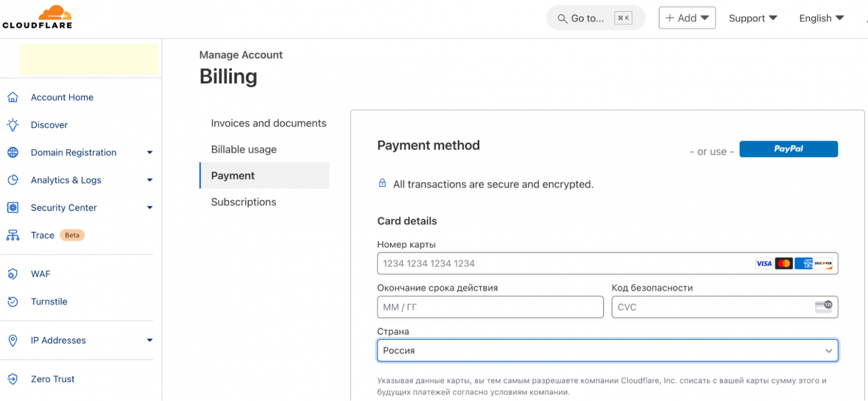This screenshot has height=401, width=868.
Task: Click the Domain Registration label
Action: click(74, 152)
